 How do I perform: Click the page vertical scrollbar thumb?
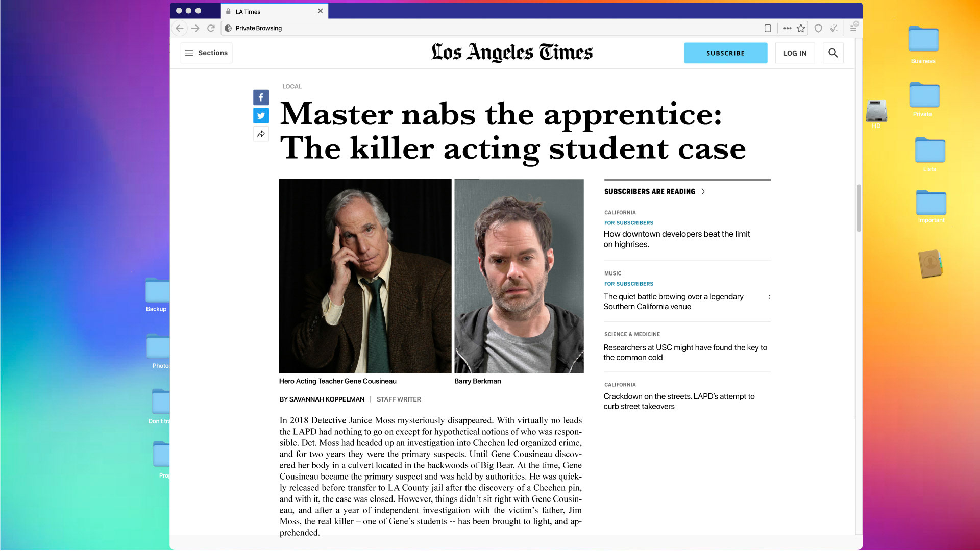tap(859, 208)
